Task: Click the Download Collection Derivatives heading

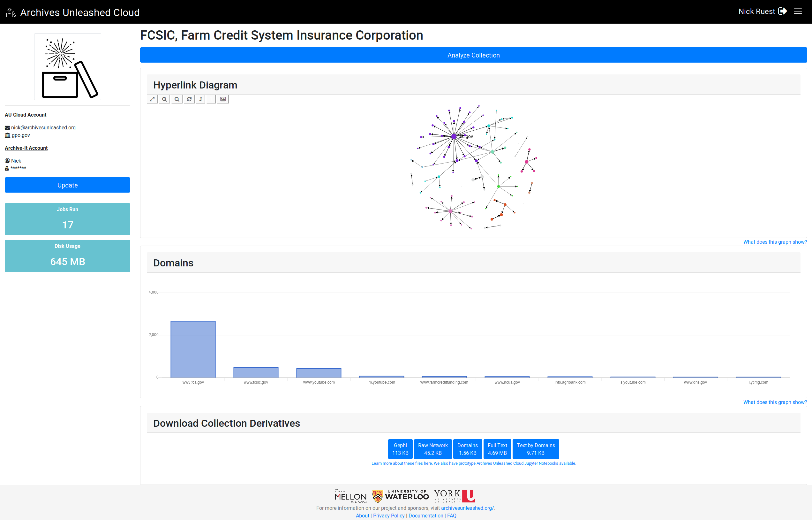Action: (x=226, y=424)
